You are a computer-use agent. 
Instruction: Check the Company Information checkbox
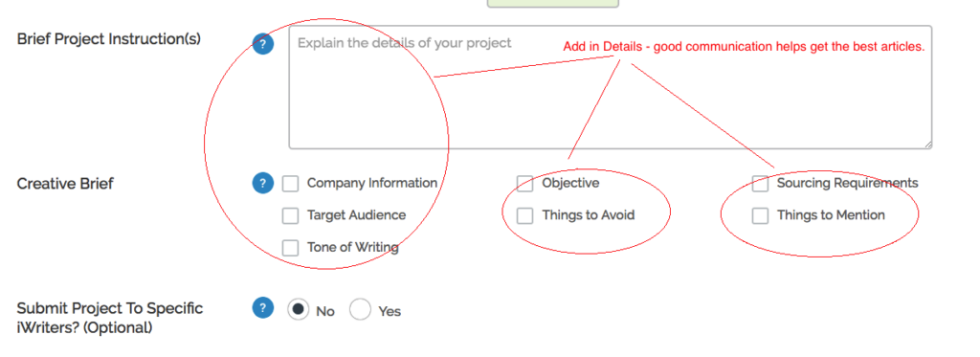[290, 183]
